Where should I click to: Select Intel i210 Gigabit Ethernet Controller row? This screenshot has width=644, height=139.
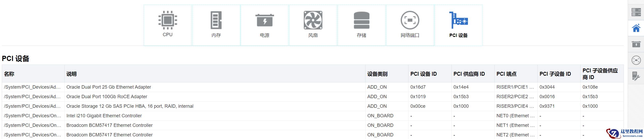coord(313,116)
